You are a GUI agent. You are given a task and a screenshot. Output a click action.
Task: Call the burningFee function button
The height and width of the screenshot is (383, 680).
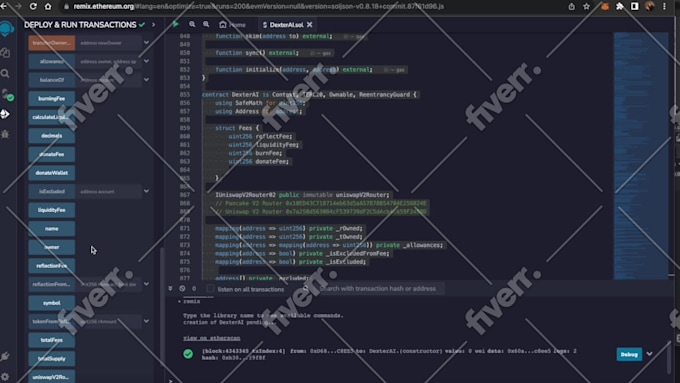(52, 98)
